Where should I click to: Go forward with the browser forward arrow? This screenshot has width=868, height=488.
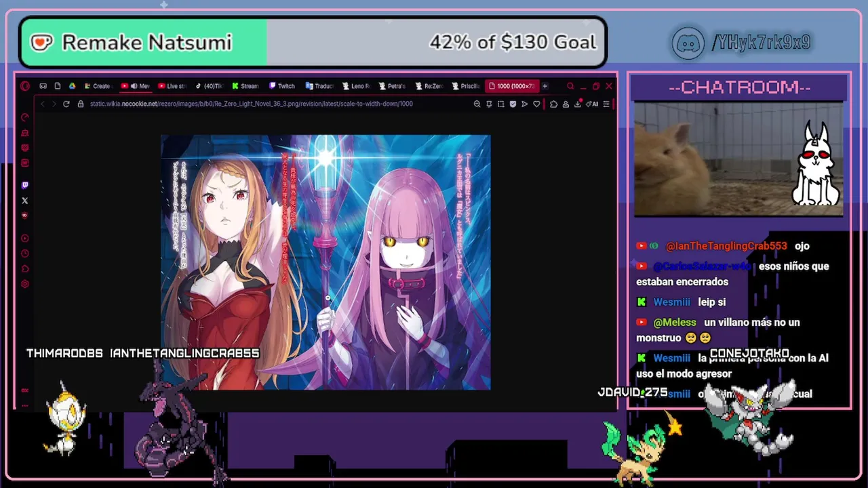(x=54, y=104)
